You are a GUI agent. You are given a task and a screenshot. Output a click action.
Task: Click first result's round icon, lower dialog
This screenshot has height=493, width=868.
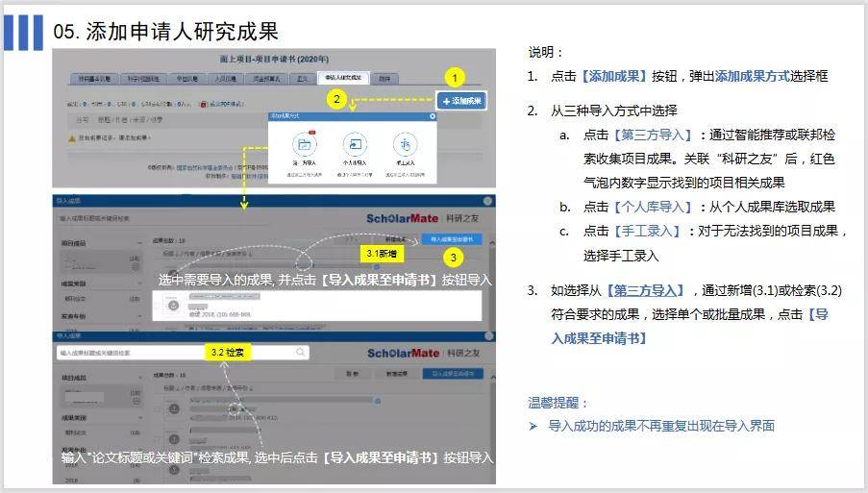click(174, 408)
